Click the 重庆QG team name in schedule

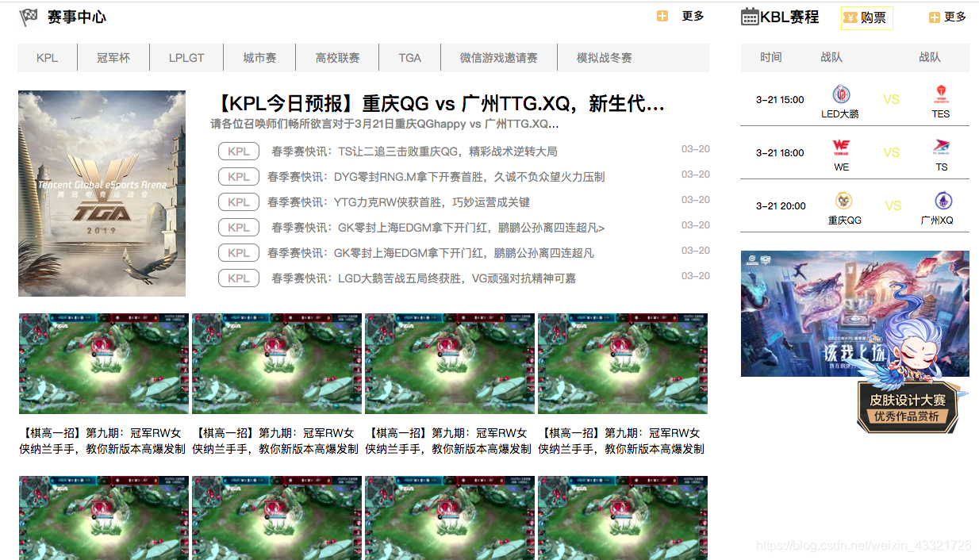pyautogui.click(x=845, y=221)
